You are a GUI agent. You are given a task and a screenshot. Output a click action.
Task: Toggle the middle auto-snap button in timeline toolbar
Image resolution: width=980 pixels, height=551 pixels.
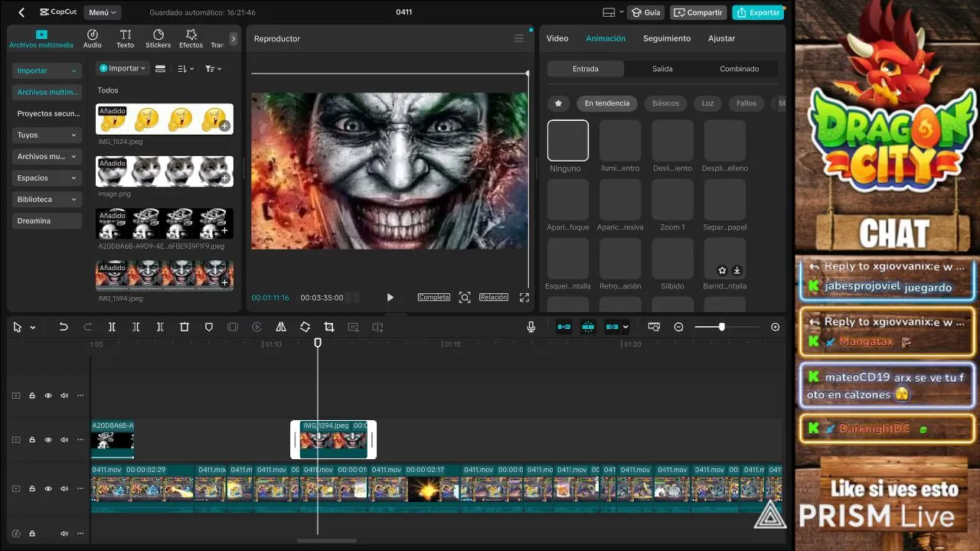588,327
